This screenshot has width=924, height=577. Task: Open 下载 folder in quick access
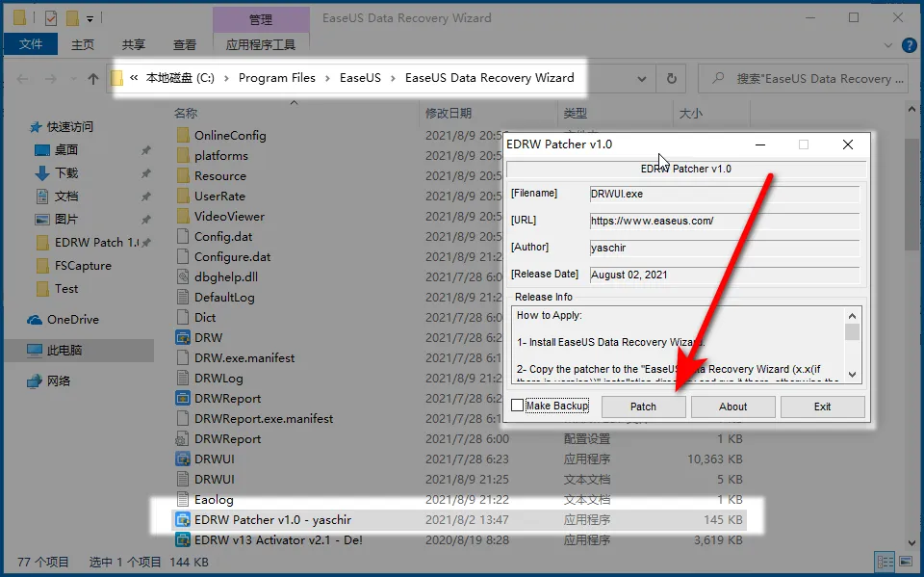66,172
